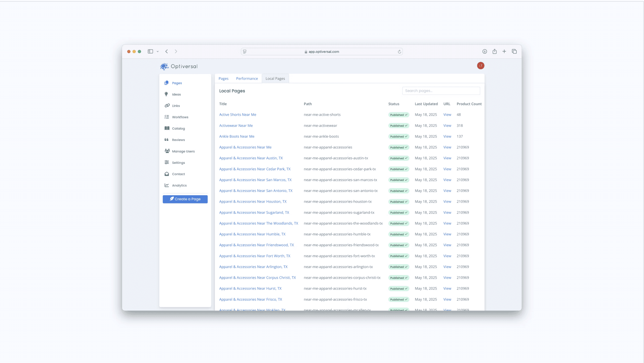Open Ideas lightbulb icon in sidebar
Image resolution: width=644 pixels, height=363 pixels.
(166, 94)
